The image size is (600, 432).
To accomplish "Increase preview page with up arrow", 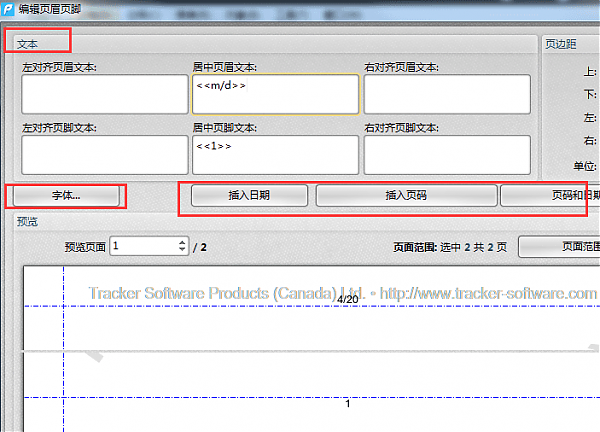I will 182,242.
